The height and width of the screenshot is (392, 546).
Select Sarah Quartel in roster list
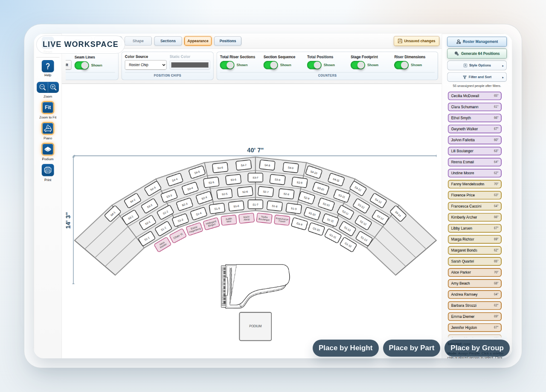click(475, 262)
